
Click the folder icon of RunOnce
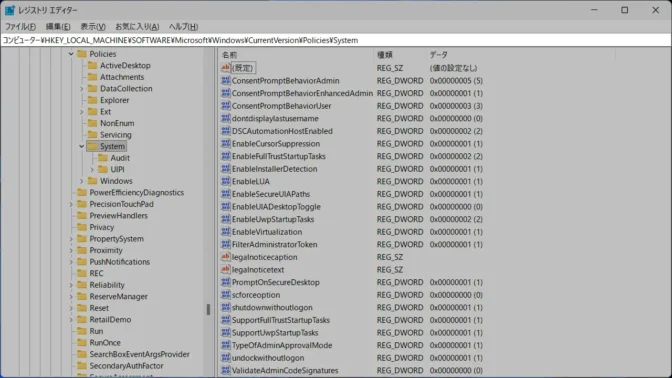82,342
